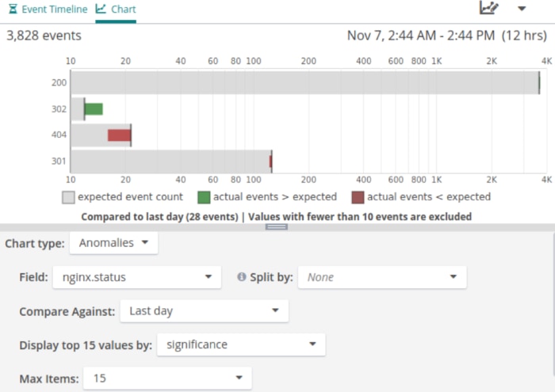Viewport: 555px width, 392px height.
Task: Open the Split by dropdown
Action: 381,277
